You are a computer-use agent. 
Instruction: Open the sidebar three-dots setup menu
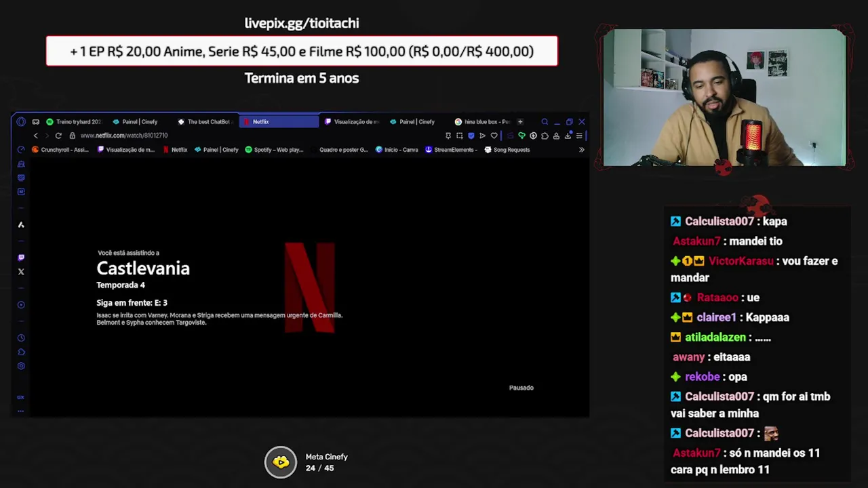click(21, 411)
